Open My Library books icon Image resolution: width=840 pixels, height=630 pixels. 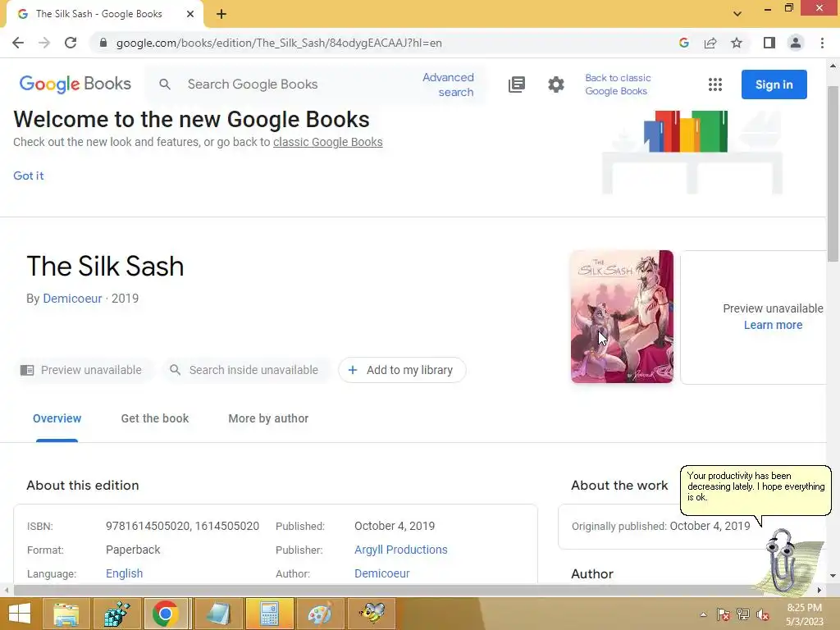[517, 84]
